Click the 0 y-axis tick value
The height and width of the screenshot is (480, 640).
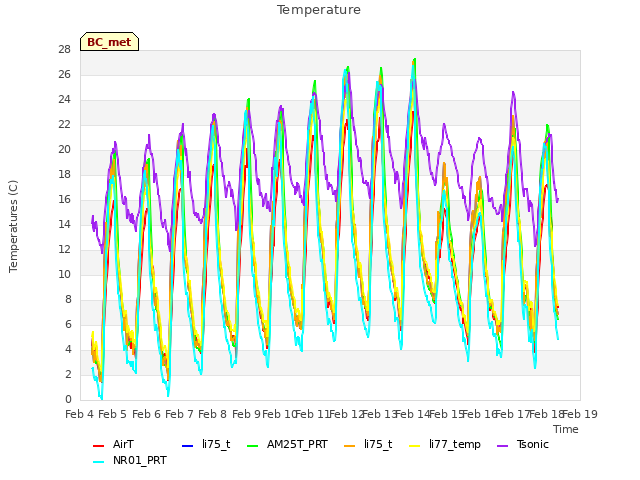tap(68, 399)
